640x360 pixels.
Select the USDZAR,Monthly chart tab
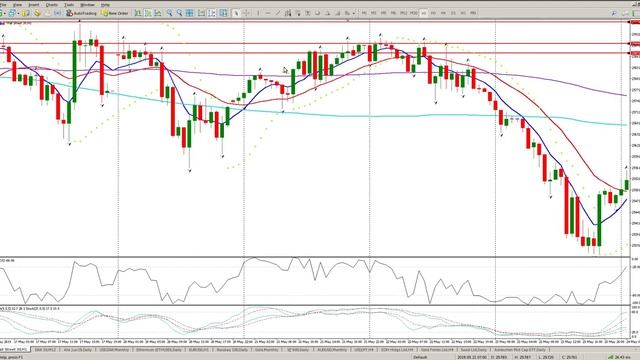tap(114, 350)
